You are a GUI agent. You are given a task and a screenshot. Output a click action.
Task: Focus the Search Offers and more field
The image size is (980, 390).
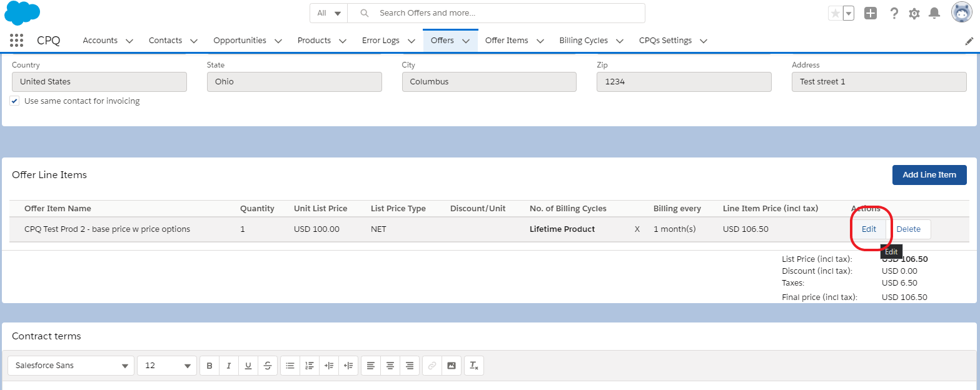pos(496,13)
